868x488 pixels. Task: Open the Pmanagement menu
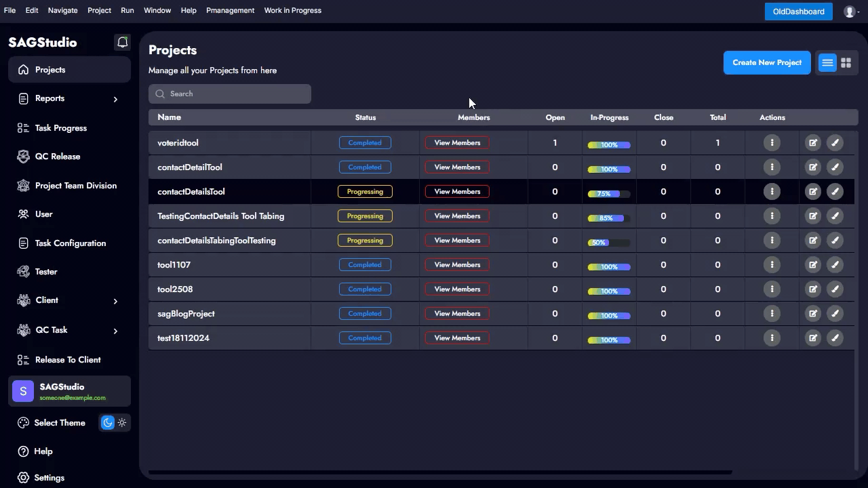pos(231,11)
